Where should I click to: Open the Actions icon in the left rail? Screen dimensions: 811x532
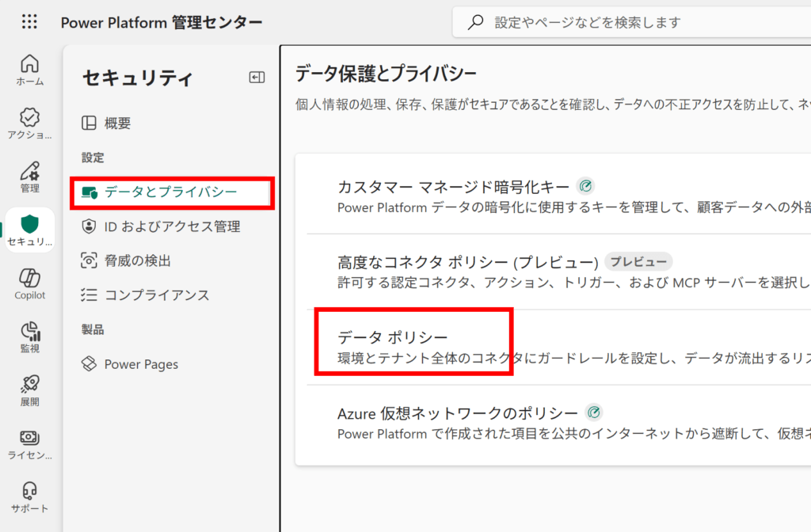tap(29, 123)
